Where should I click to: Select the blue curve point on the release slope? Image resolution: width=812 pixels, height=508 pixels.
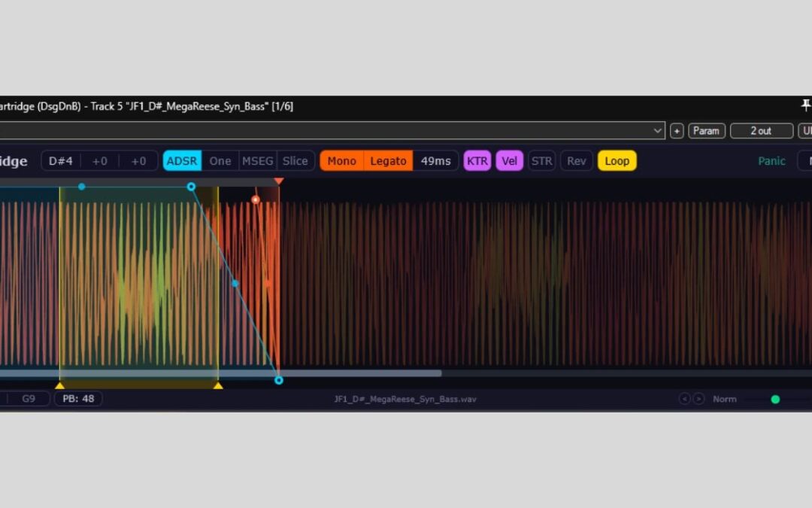tap(235, 284)
